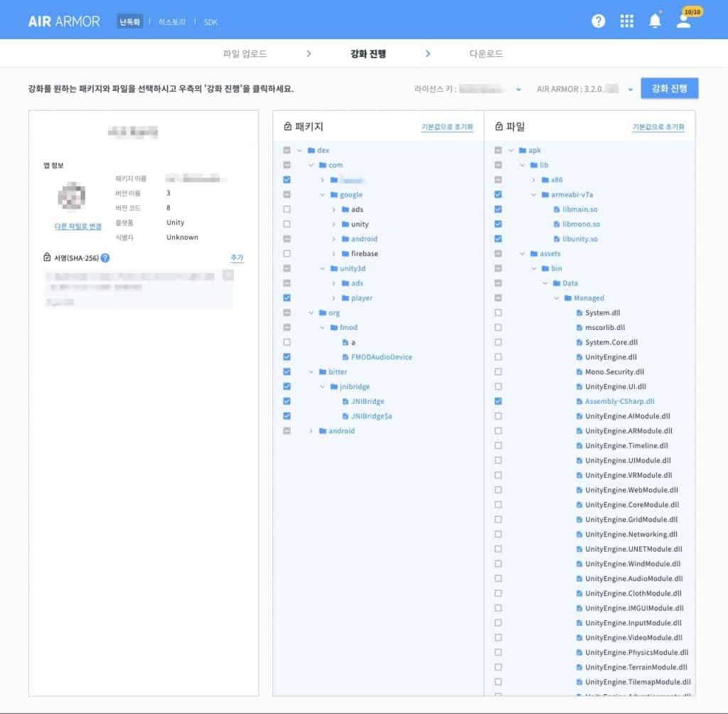Select the 파일 업로드 step

click(x=245, y=53)
